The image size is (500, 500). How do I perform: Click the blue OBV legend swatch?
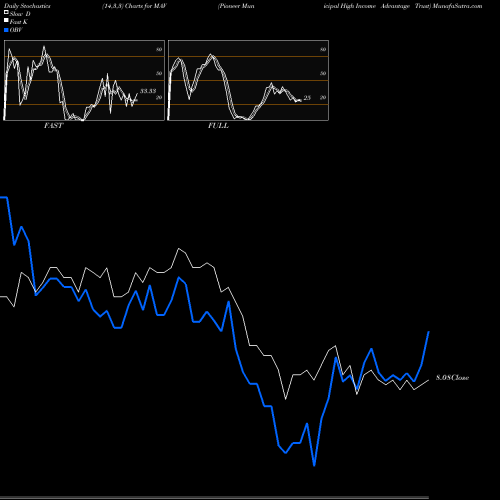click(x=6, y=30)
